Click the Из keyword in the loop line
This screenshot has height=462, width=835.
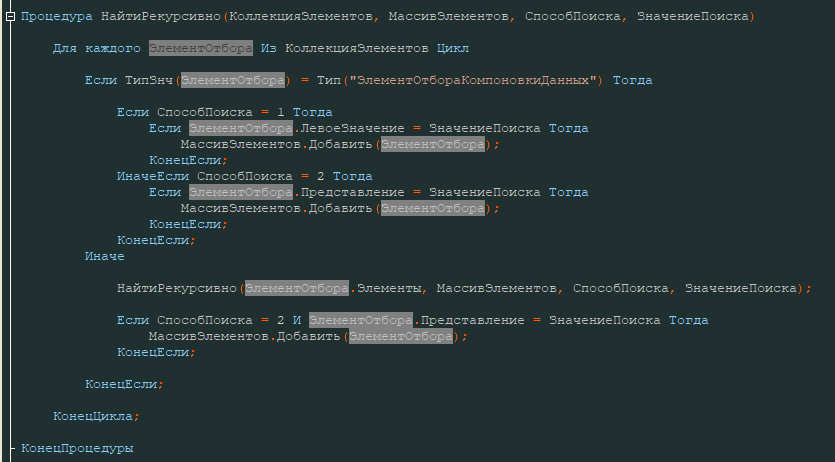coord(268,48)
